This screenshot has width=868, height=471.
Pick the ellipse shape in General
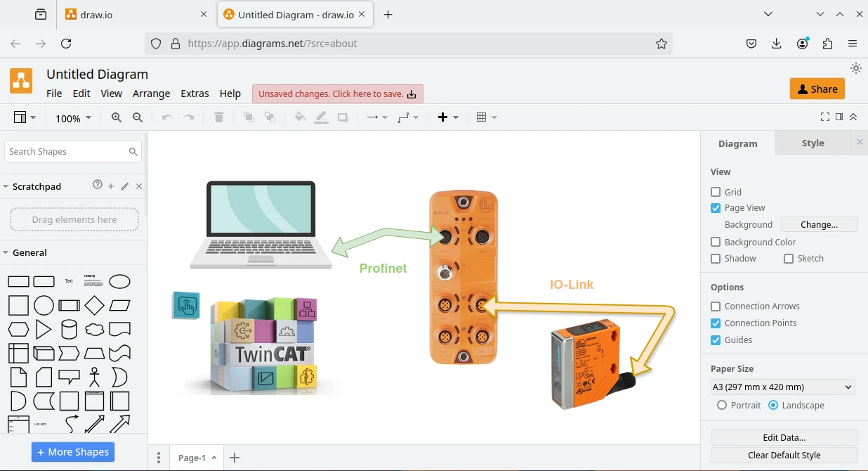point(120,282)
